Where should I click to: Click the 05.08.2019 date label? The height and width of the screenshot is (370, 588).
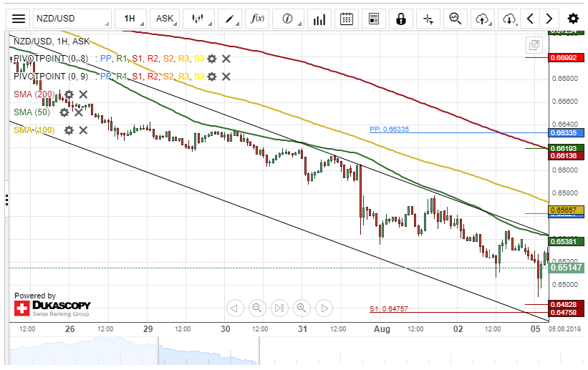564,328
